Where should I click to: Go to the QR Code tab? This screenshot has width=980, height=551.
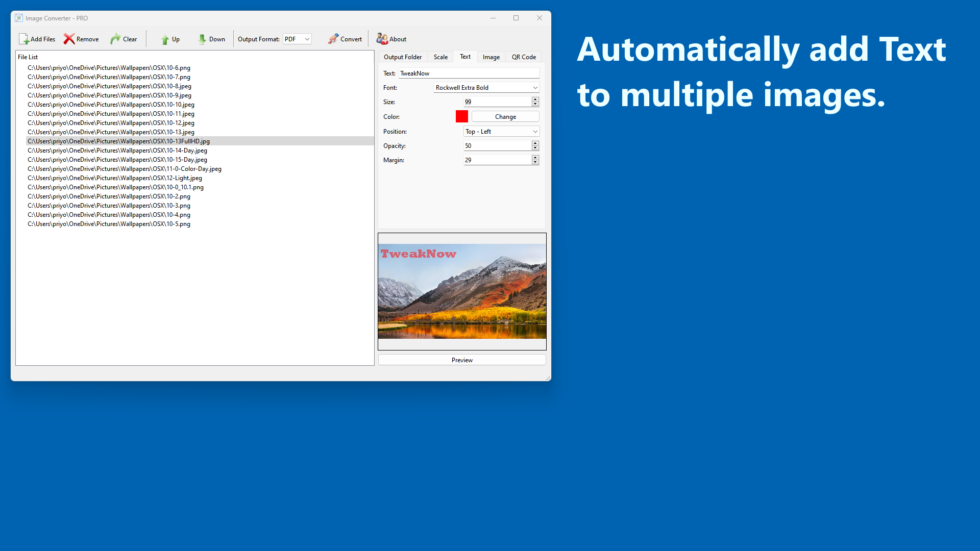pyautogui.click(x=524, y=57)
